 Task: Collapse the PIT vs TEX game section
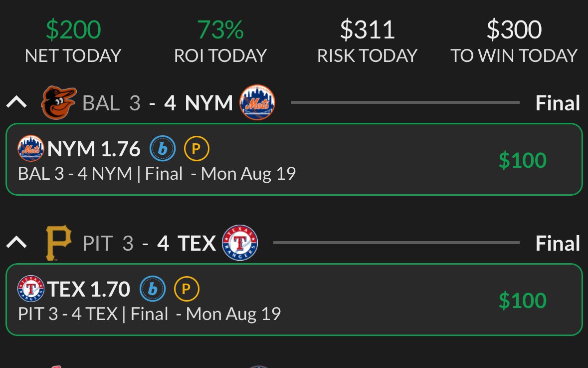(16, 243)
